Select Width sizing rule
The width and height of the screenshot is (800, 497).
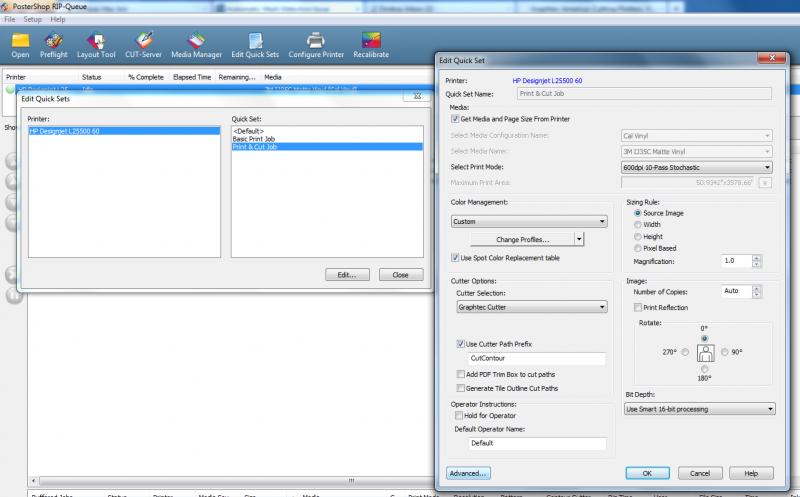638,225
